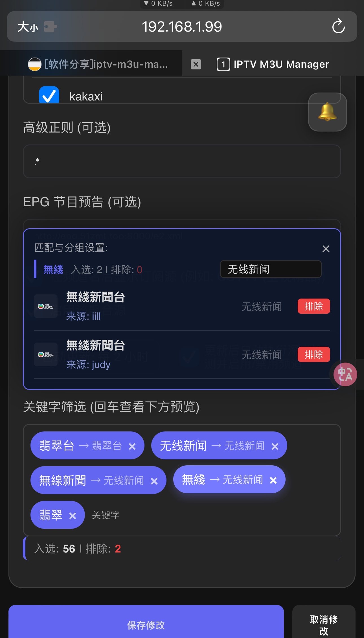364x638 pixels.
Task: Remove the 無綫 keyword tag
Action: (x=273, y=480)
